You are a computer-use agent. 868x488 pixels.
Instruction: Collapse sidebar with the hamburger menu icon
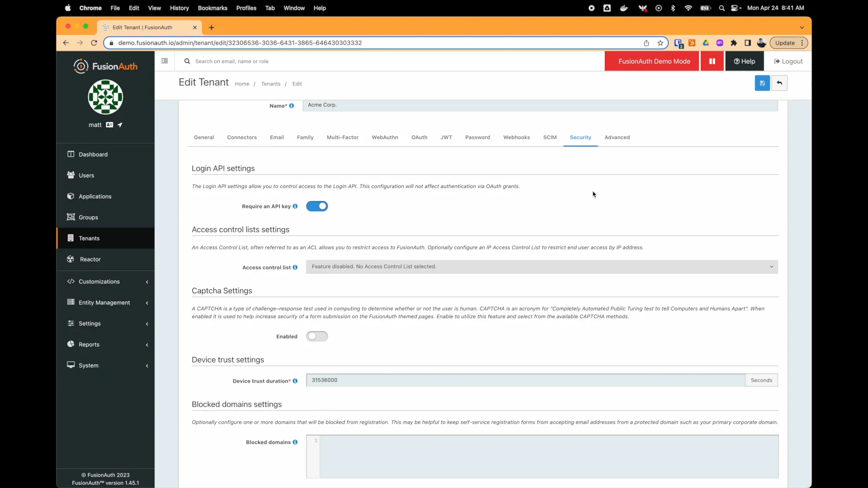pos(165,61)
